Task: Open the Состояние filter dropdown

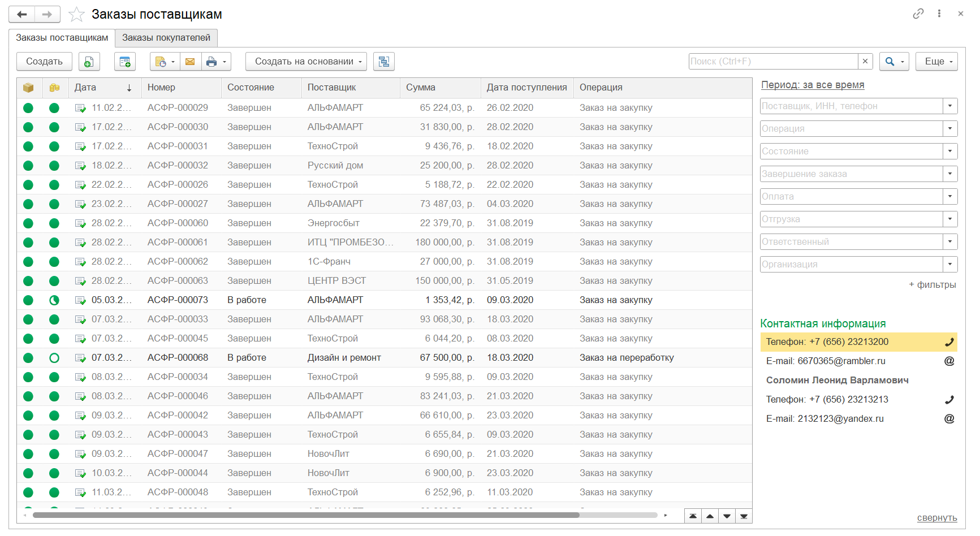Action: tap(950, 152)
